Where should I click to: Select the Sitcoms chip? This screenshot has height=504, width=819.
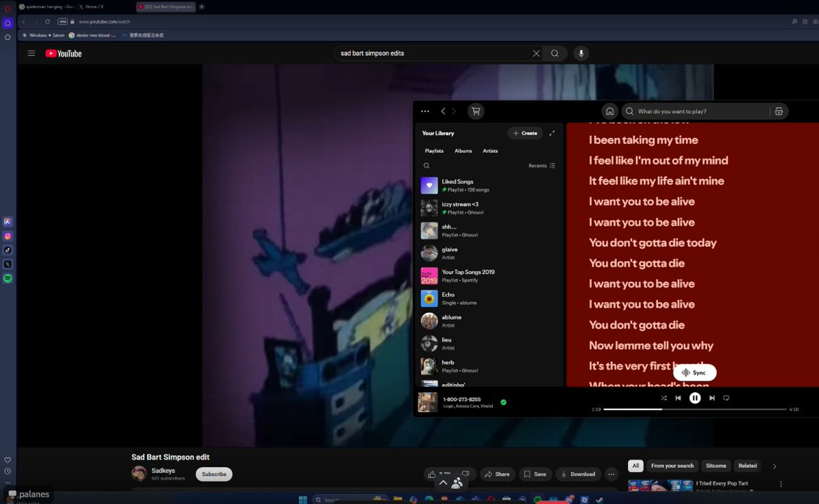point(716,466)
